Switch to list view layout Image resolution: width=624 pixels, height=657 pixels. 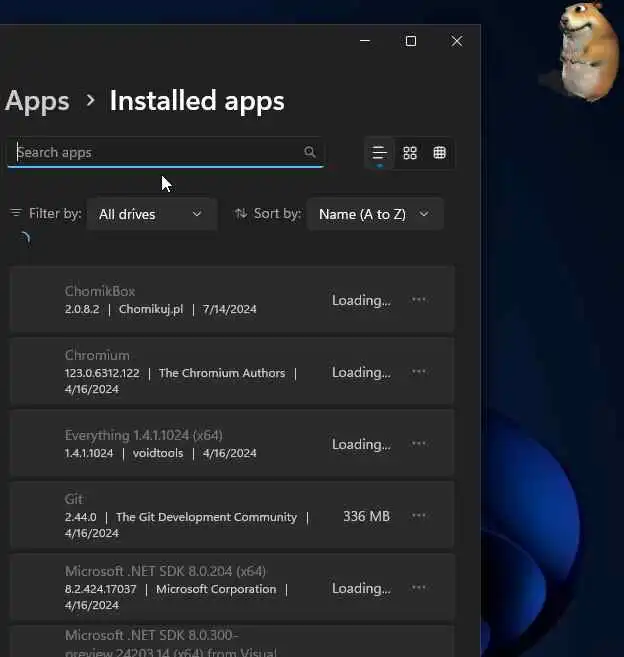379,153
